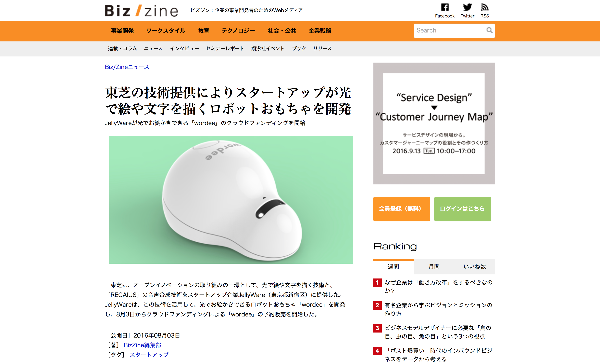This screenshot has height=364, width=600.
Task: Open the 事業開発 menu category
Action: point(122,31)
